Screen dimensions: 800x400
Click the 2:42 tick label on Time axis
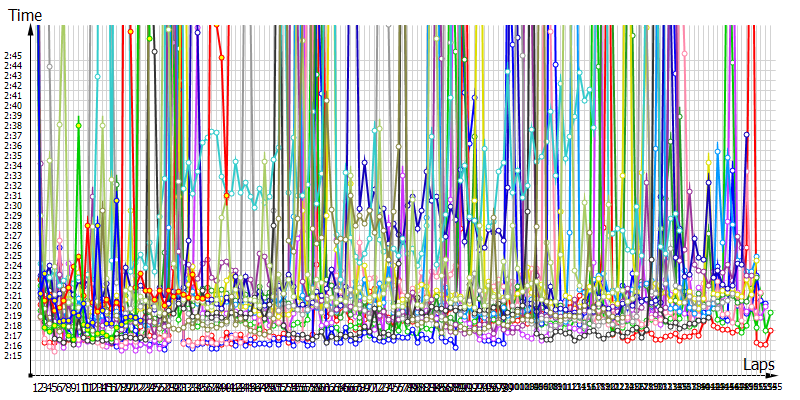click(12, 86)
